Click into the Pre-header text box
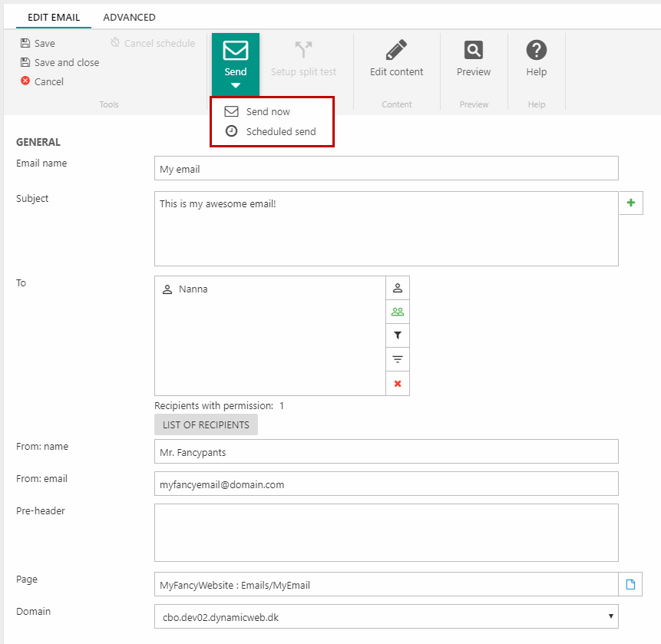The height and width of the screenshot is (644, 661). (386, 533)
